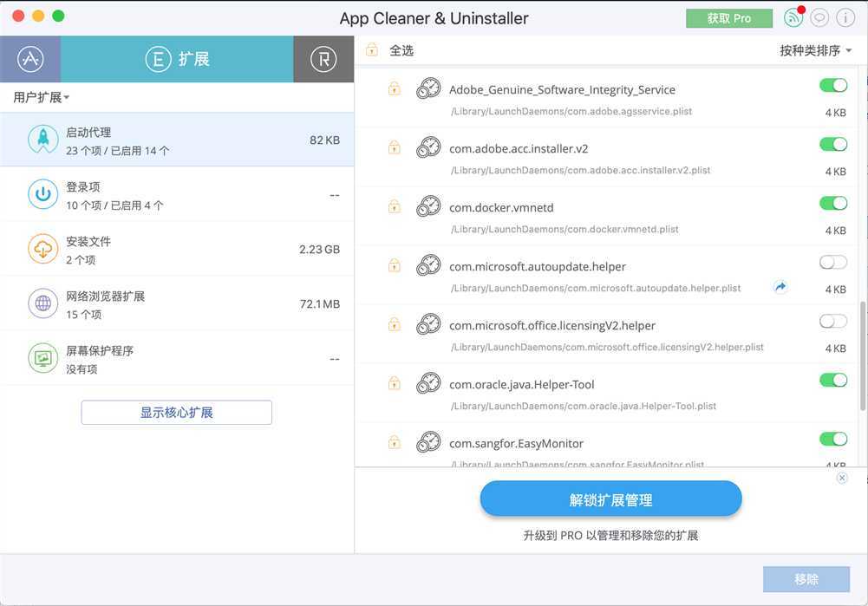Click lock icon for Adobe_Genuine_Software_Integrity_Service
This screenshot has width=868, height=606.
click(x=395, y=88)
